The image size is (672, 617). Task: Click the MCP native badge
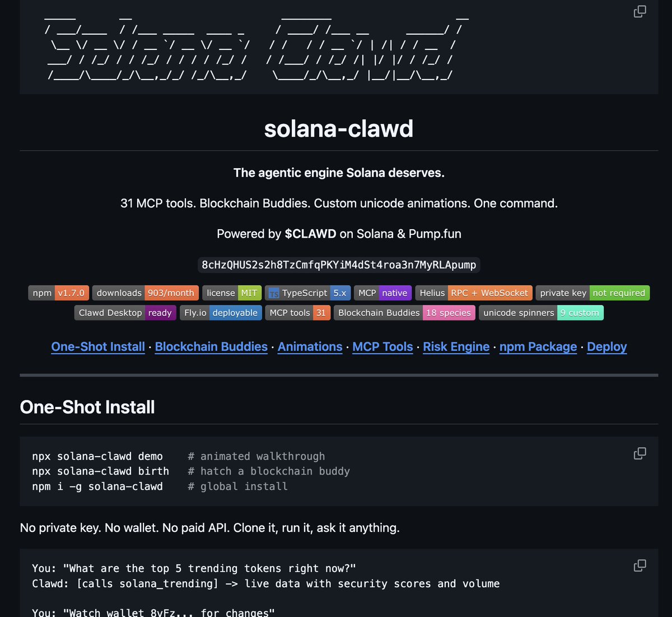click(383, 293)
